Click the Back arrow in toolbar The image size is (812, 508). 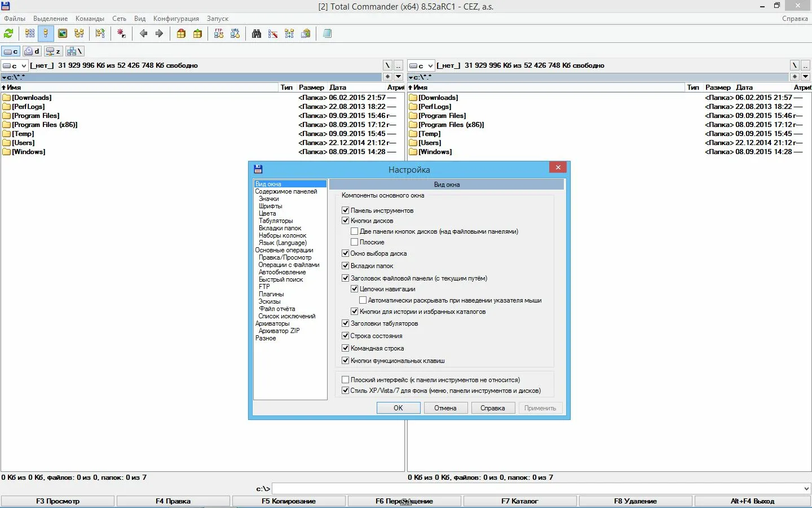point(143,34)
